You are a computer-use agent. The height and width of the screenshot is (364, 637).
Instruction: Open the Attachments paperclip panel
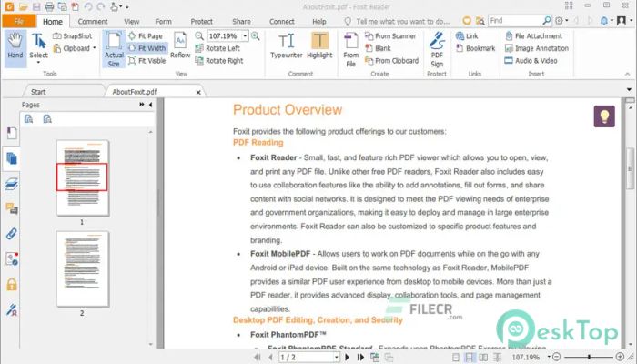click(x=11, y=234)
